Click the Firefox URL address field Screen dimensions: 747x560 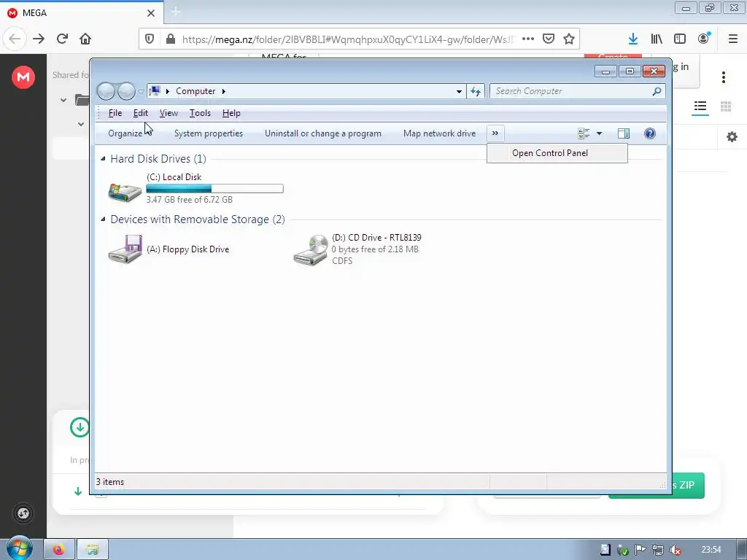point(348,39)
